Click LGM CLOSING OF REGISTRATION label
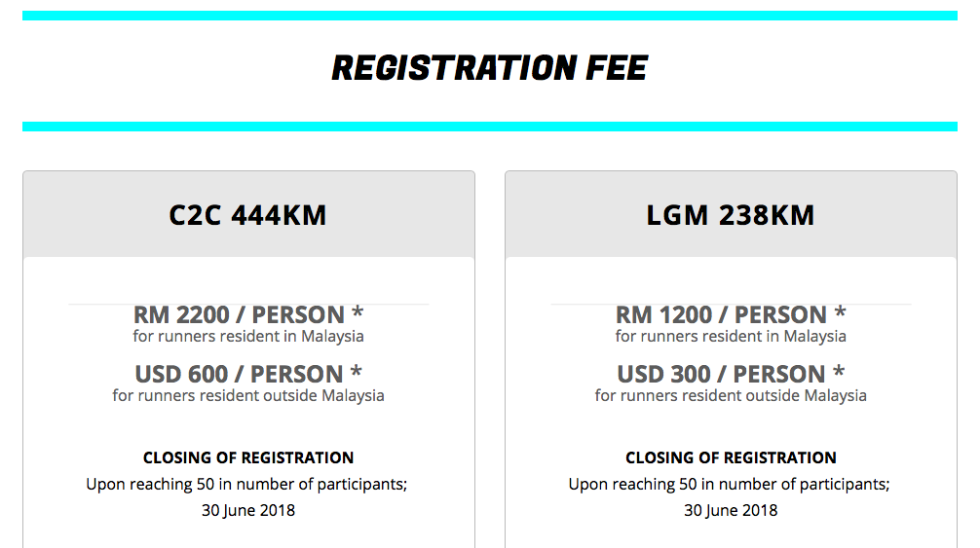This screenshot has height=548, width=980. pyautogui.click(x=731, y=457)
